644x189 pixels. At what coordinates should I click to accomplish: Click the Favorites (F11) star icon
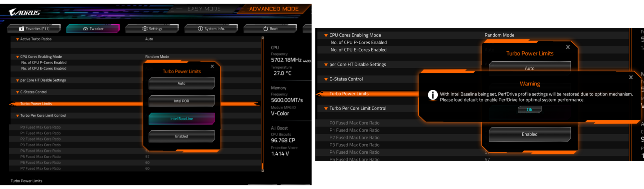click(21, 29)
